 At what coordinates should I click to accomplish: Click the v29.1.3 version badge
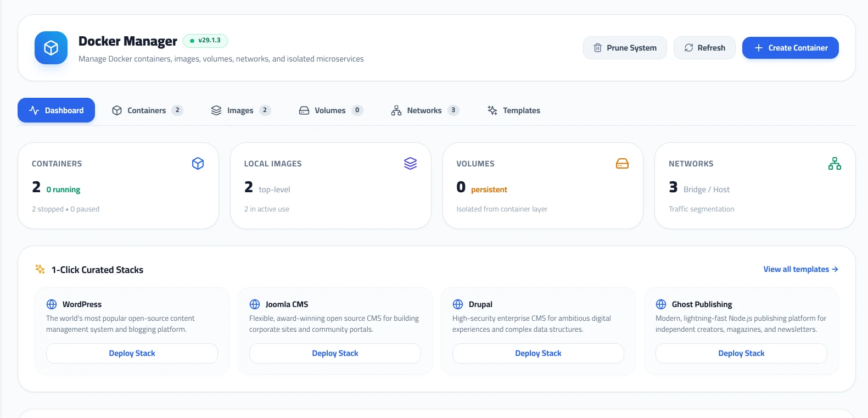pos(205,41)
